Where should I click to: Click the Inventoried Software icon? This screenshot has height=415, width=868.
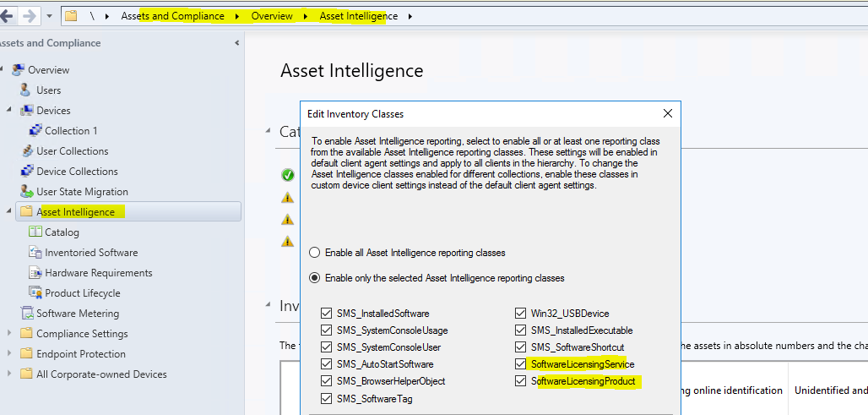tap(35, 252)
